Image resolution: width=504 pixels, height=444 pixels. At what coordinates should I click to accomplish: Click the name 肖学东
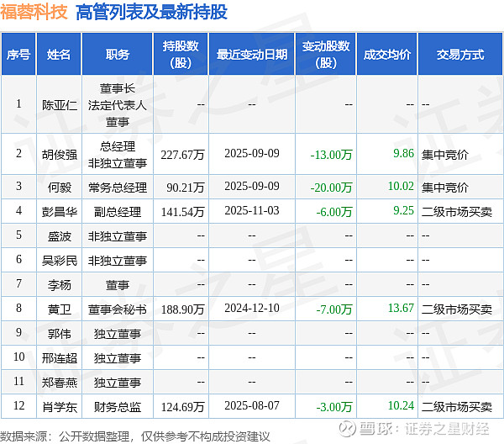coord(60,407)
